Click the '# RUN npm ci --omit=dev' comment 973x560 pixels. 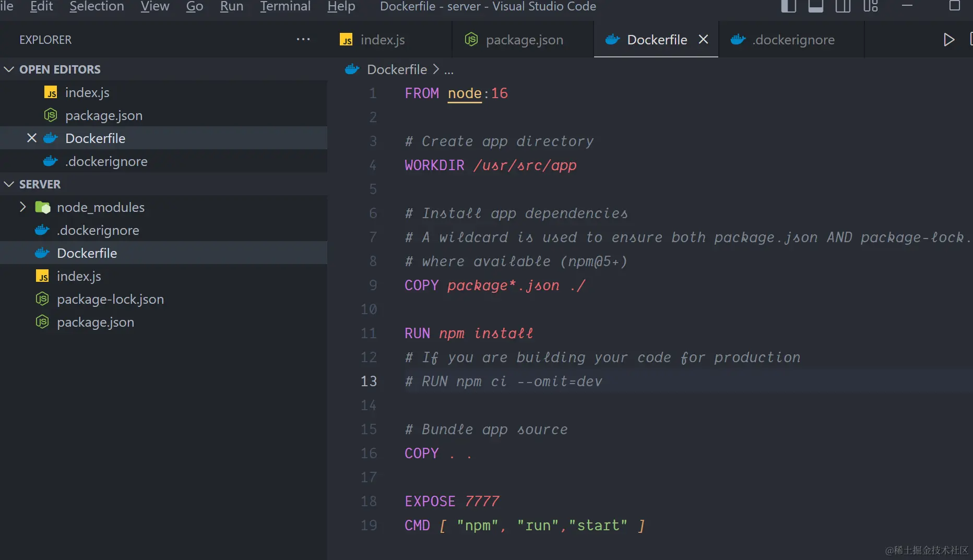pos(504,382)
